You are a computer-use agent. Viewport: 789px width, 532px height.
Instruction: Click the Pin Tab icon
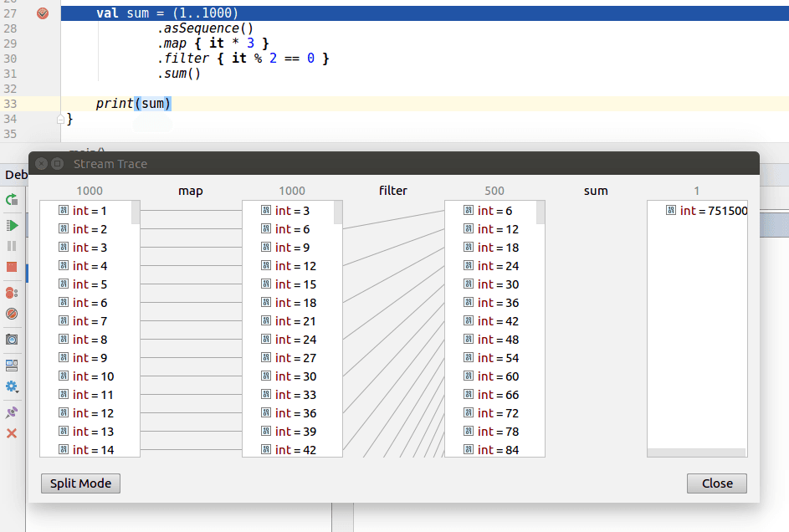[12, 412]
